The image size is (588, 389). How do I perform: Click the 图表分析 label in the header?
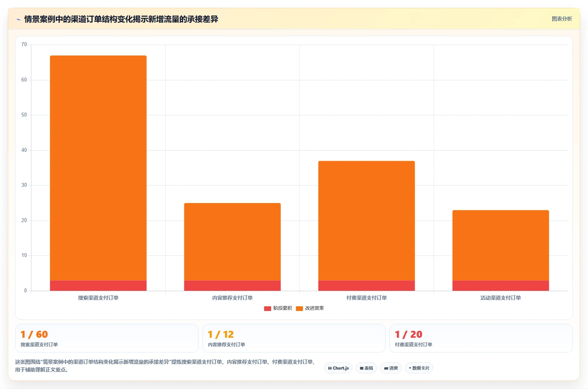(x=562, y=19)
